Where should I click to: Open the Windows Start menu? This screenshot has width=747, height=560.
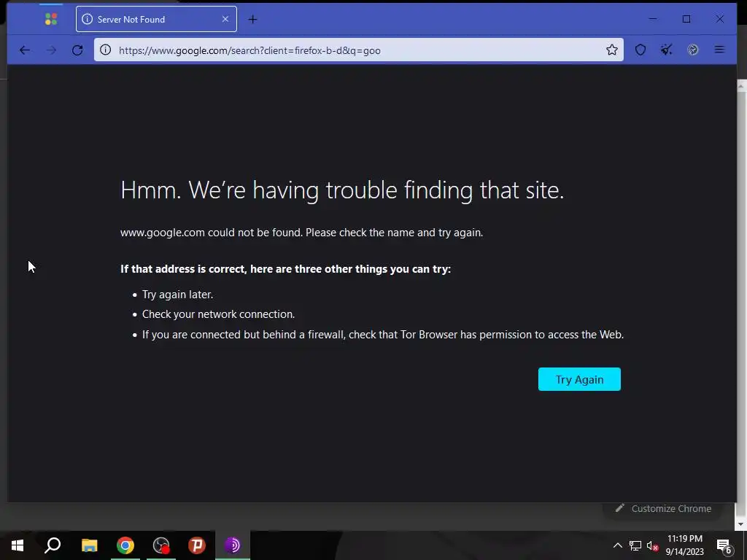(18, 545)
